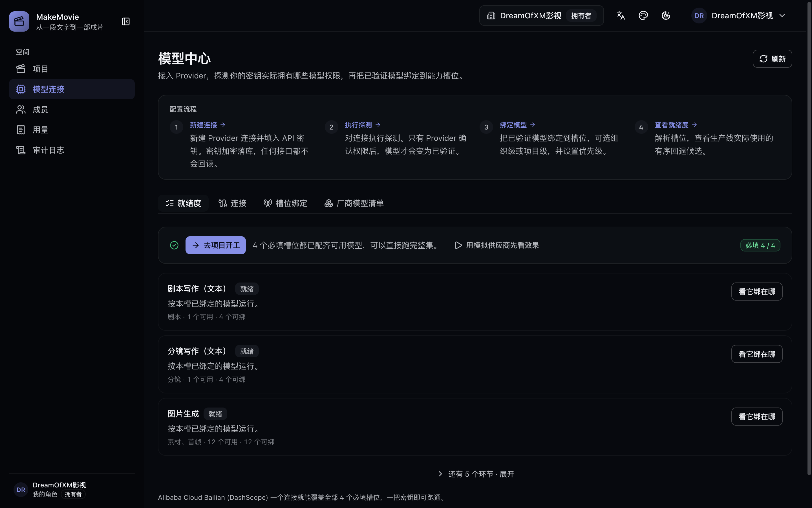Click the page vertical scrollbar
This screenshot has width=812, height=508.
(809, 238)
